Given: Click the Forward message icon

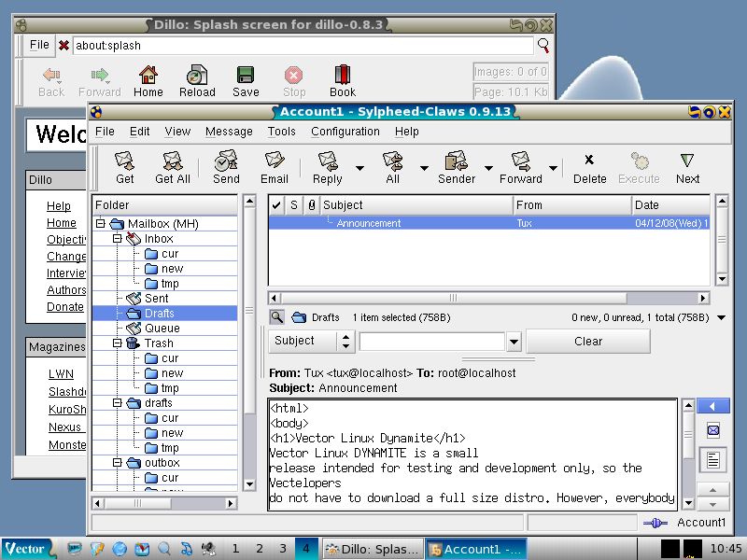Looking at the screenshot, I should (520, 167).
